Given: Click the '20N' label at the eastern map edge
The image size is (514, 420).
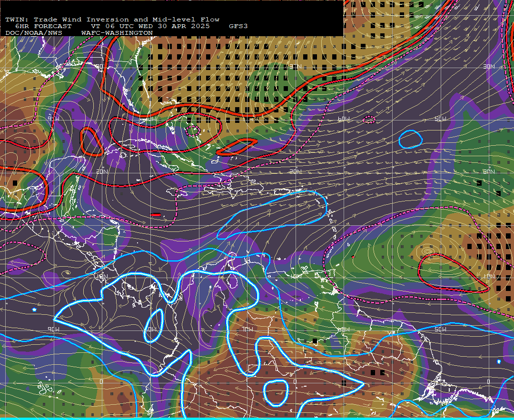Looking at the screenshot, I should [x=489, y=171].
